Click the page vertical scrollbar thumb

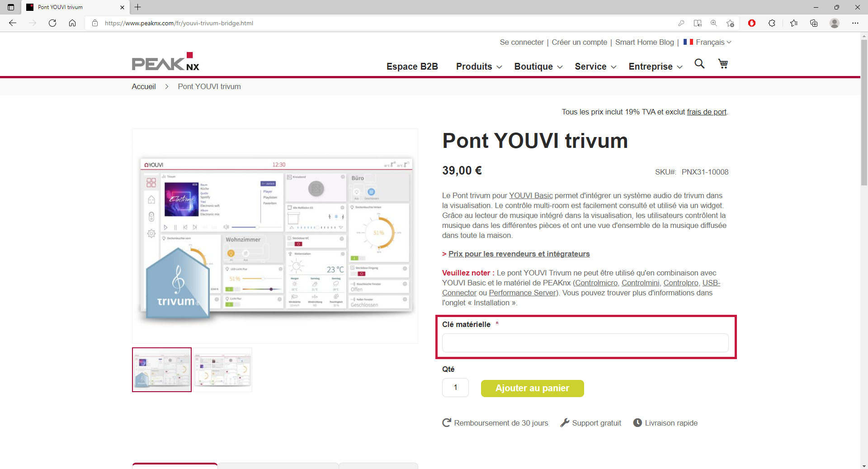tap(864, 112)
